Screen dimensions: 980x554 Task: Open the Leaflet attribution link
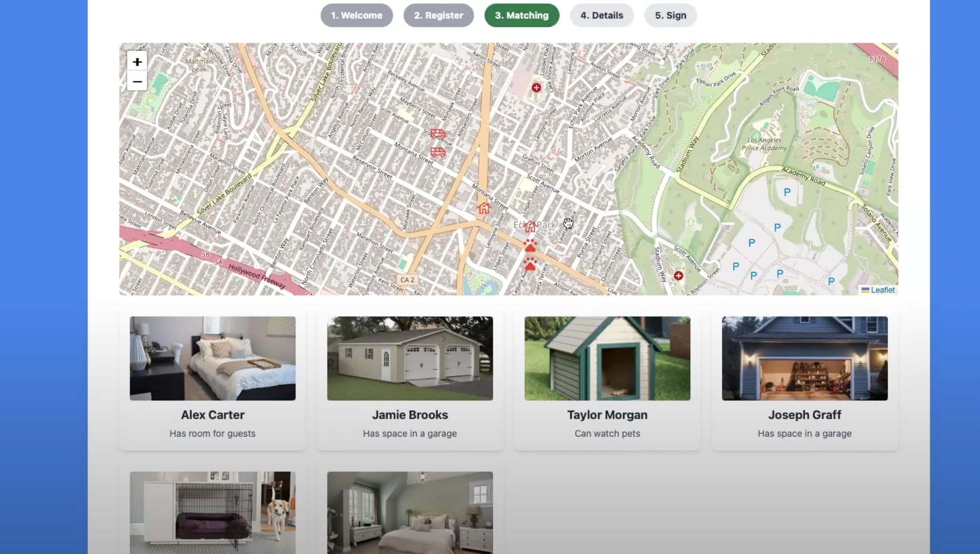(882, 290)
